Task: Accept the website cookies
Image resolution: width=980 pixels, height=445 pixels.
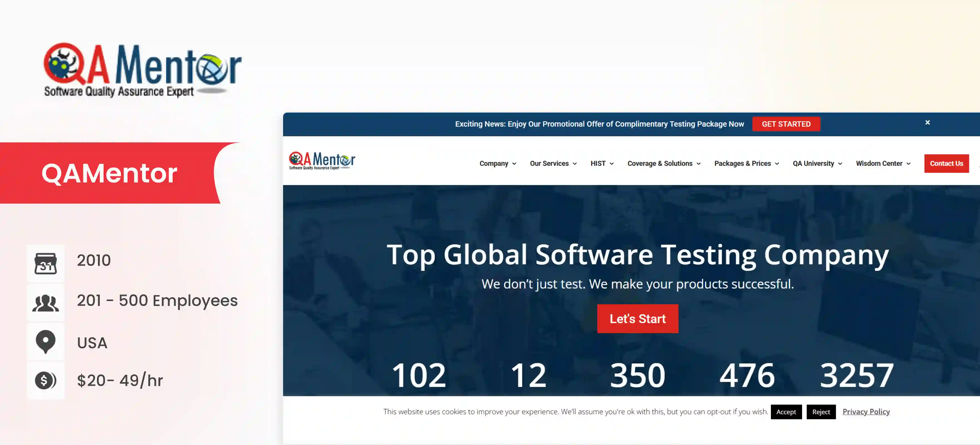Action: click(786, 412)
